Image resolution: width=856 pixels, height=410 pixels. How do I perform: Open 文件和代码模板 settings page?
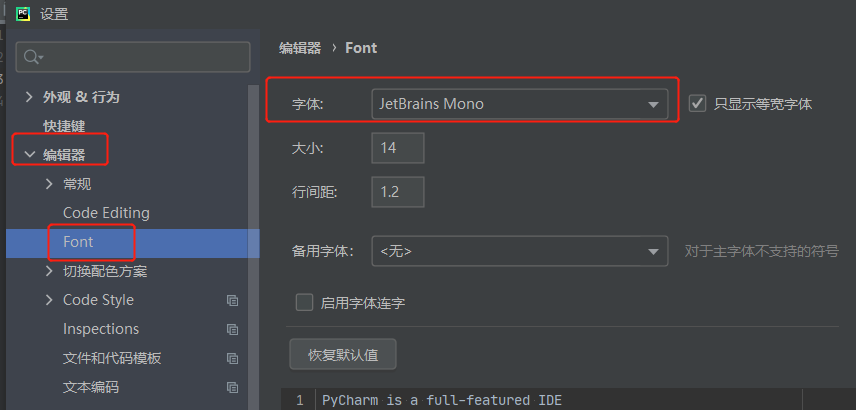click(112, 358)
